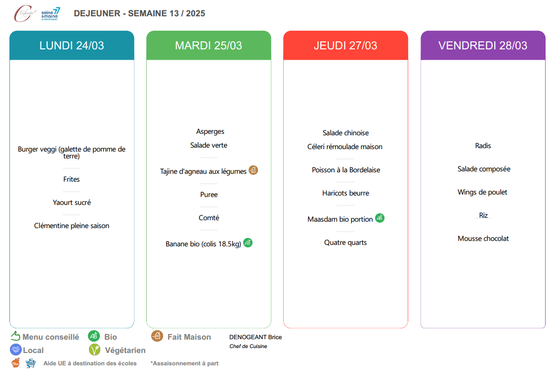
Task: Click the Fait Maison legend icon
Action: 157,336
